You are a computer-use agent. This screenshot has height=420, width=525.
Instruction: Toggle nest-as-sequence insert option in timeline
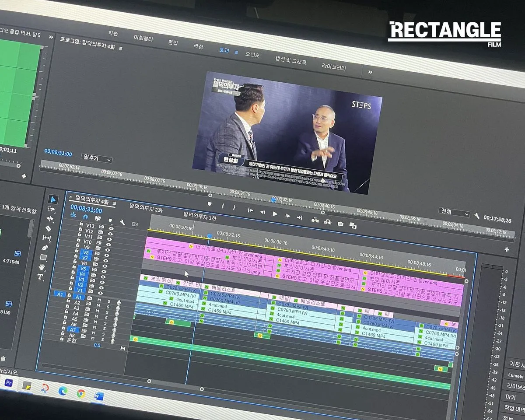pos(73,214)
